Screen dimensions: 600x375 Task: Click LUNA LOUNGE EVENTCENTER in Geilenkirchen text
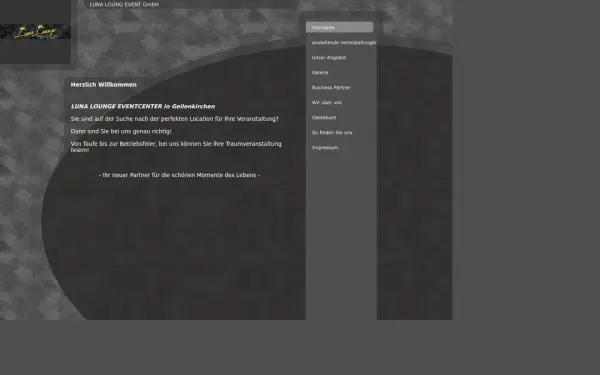[143, 106]
